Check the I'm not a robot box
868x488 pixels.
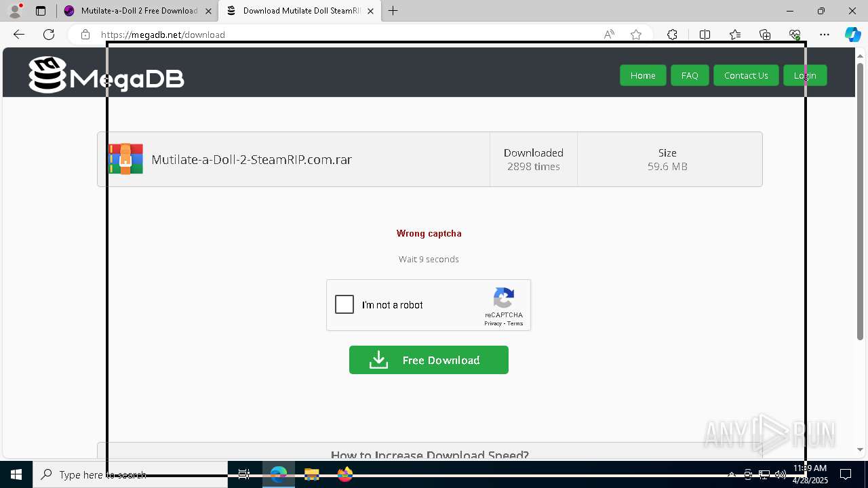click(344, 305)
